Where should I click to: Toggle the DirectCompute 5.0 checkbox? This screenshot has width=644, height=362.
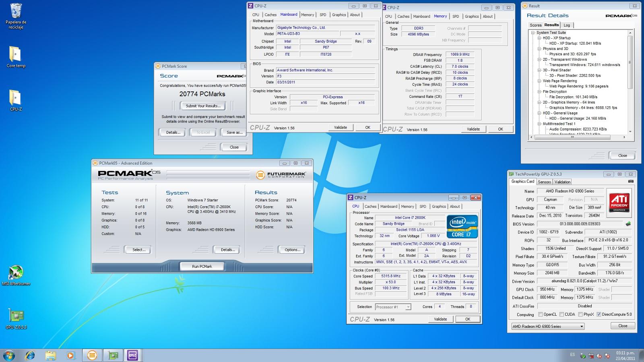599,314
